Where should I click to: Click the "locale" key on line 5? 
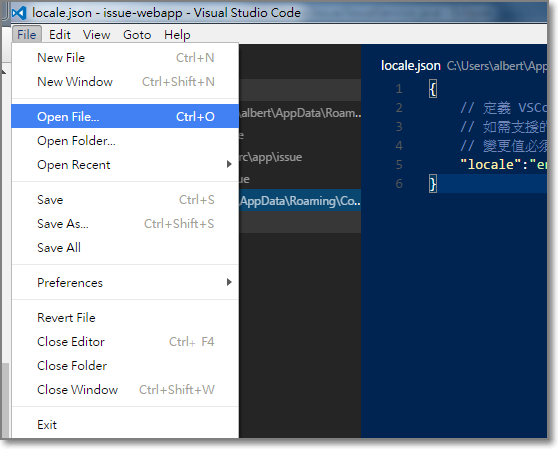[490, 164]
